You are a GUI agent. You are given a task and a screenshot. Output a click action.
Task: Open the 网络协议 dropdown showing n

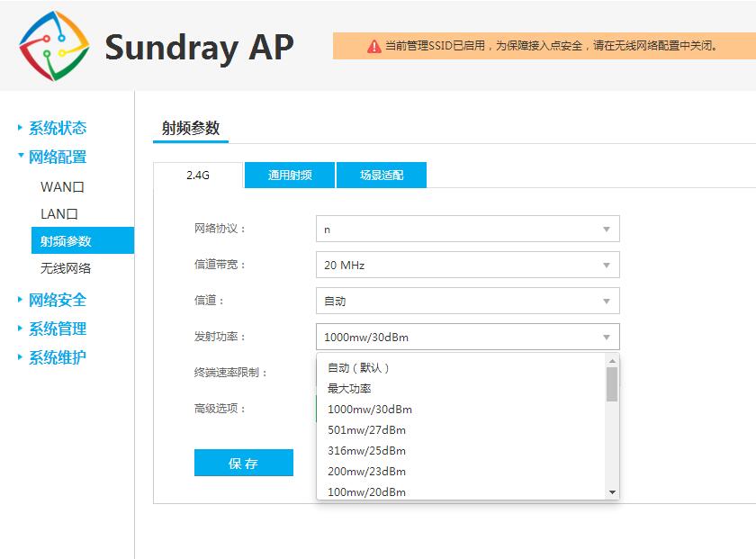468,230
